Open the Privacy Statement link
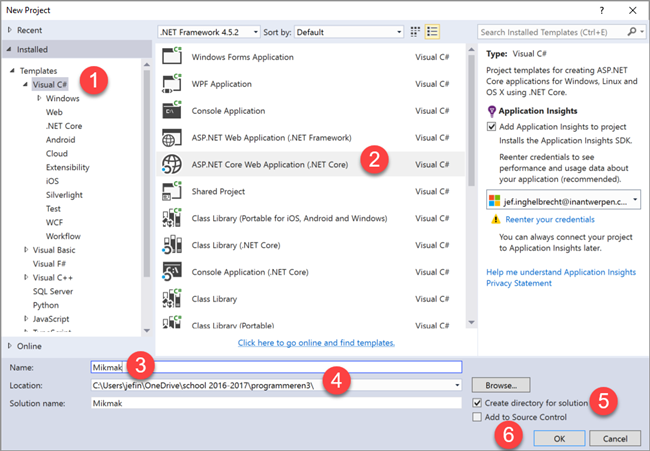Screen dimensions: 650x451 point(519,283)
